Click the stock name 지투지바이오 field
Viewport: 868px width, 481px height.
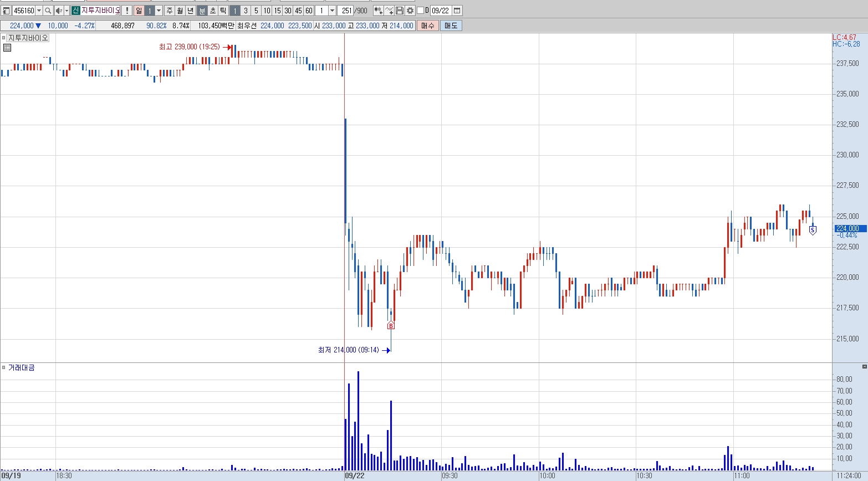(100, 11)
